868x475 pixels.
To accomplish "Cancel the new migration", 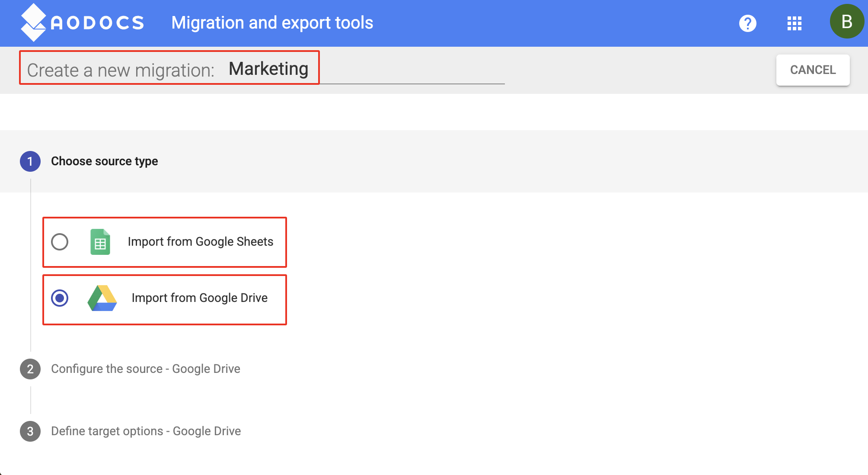I will (x=813, y=70).
